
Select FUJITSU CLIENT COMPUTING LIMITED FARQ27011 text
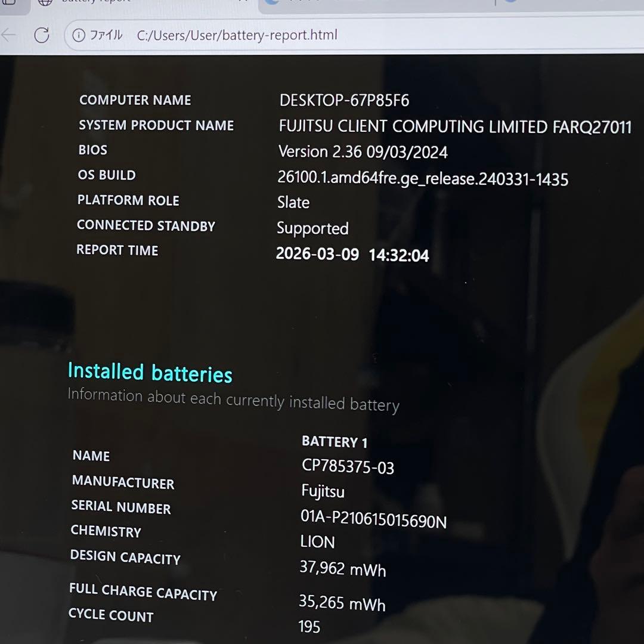point(455,126)
